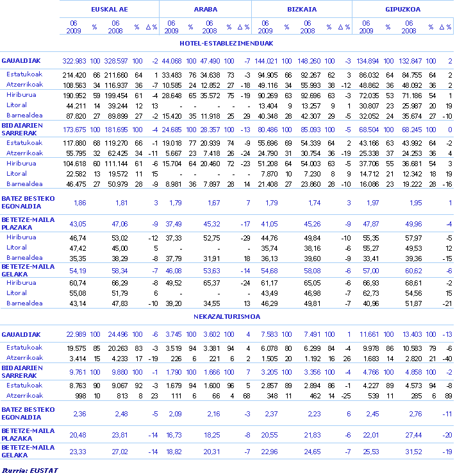Click the EUSKAL AE column header
The image size is (455, 476).
(x=109, y=9)
